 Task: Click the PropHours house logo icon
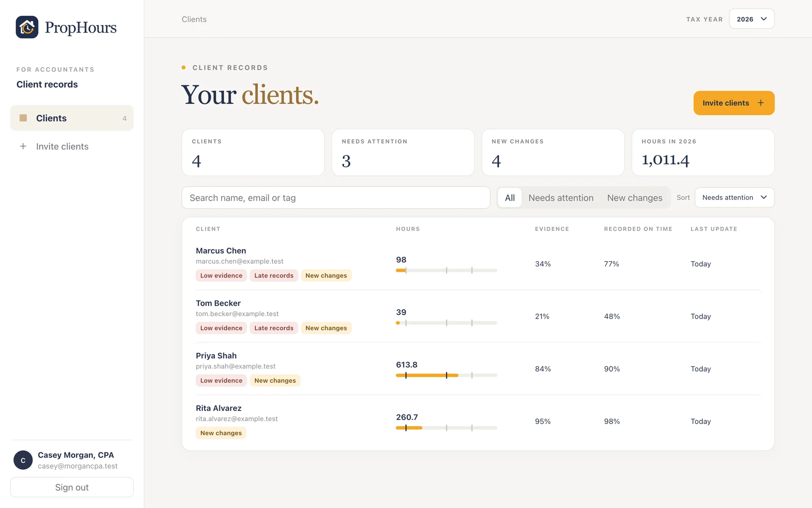(x=27, y=27)
